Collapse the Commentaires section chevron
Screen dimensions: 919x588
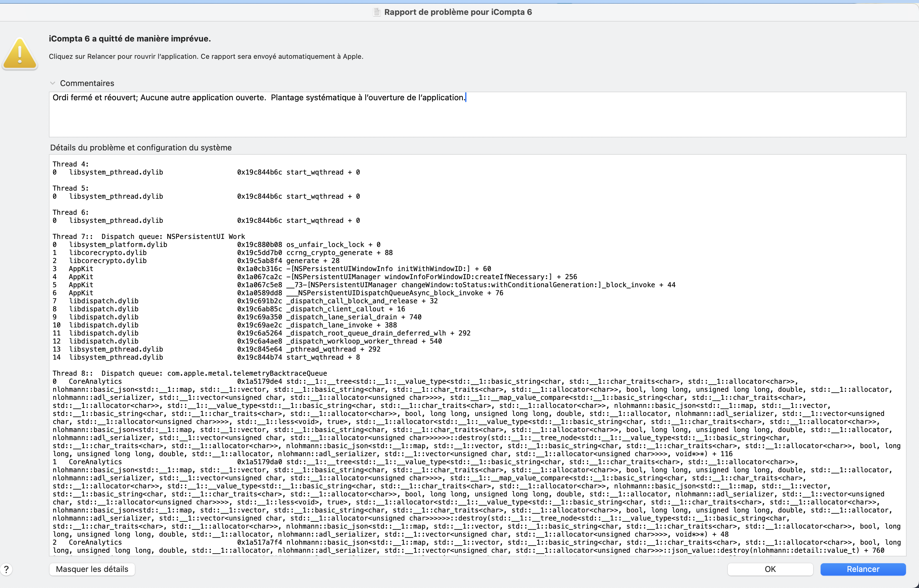[x=53, y=83]
